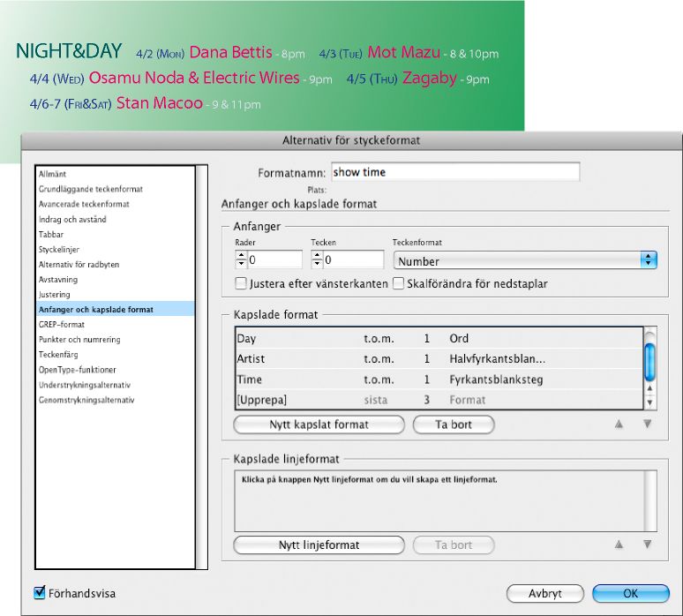
Task: Click the Tecken number field
Action: (354, 259)
